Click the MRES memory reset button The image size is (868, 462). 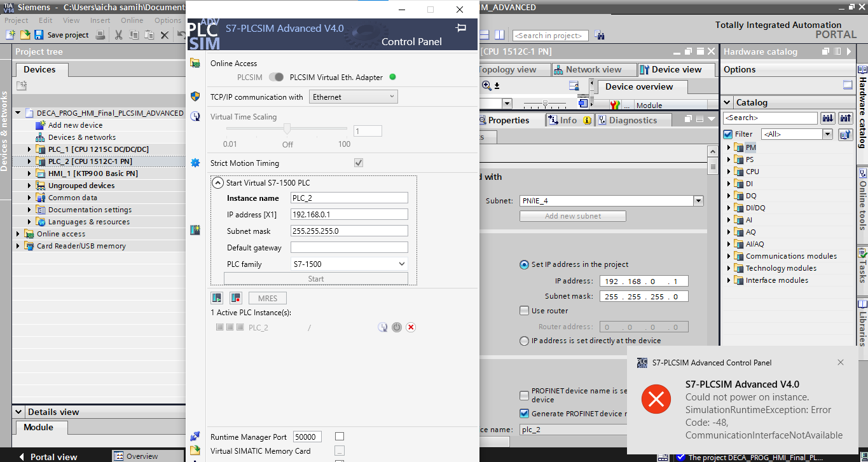pyautogui.click(x=268, y=298)
